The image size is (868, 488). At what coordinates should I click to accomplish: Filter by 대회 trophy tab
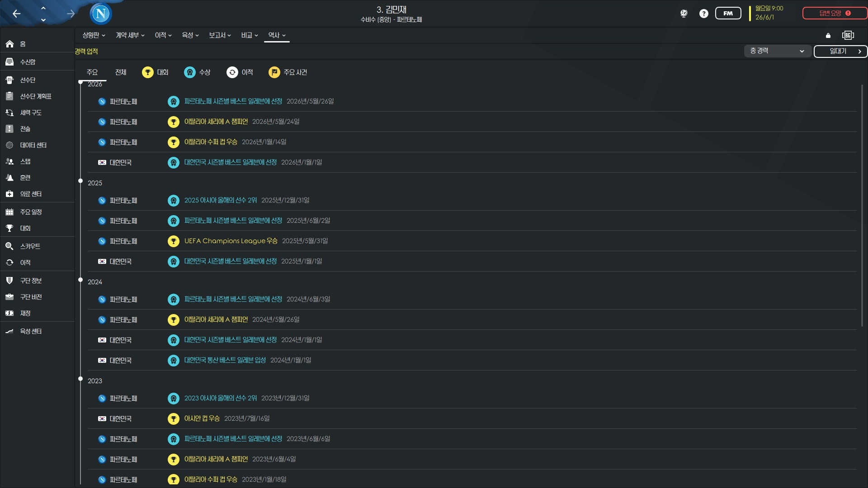[155, 72]
